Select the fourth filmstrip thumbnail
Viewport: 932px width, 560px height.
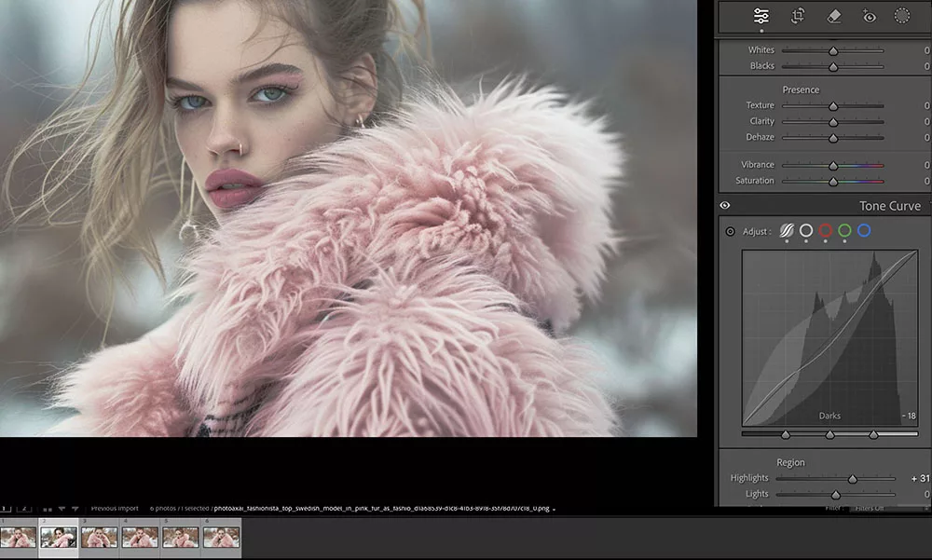click(x=140, y=538)
